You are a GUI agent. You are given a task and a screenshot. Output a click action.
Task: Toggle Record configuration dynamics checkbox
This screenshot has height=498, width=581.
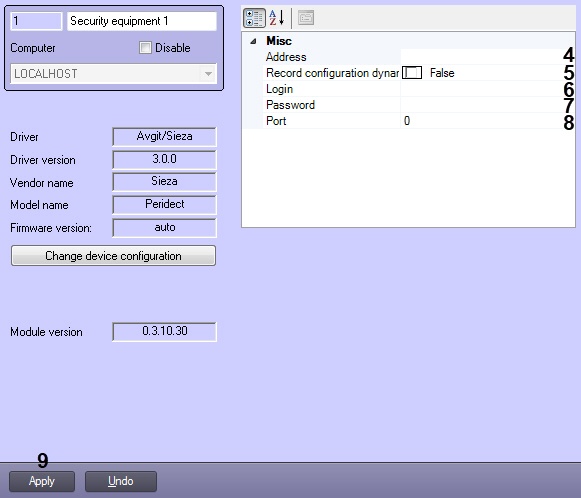(412, 73)
